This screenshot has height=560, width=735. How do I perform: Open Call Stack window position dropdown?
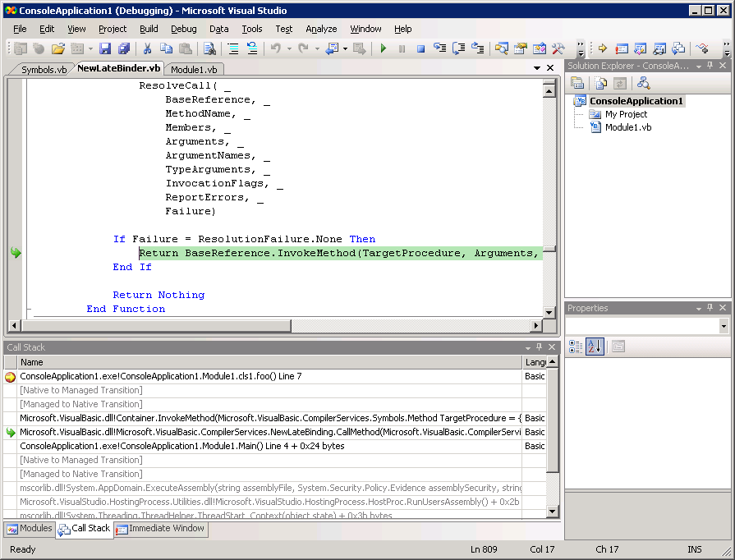click(528, 347)
